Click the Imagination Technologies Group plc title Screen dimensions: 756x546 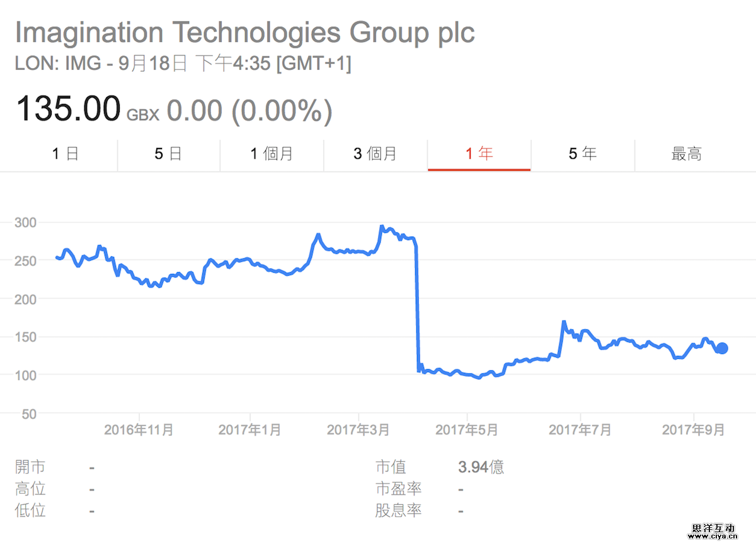pyautogui.click(x=244, y=32)
